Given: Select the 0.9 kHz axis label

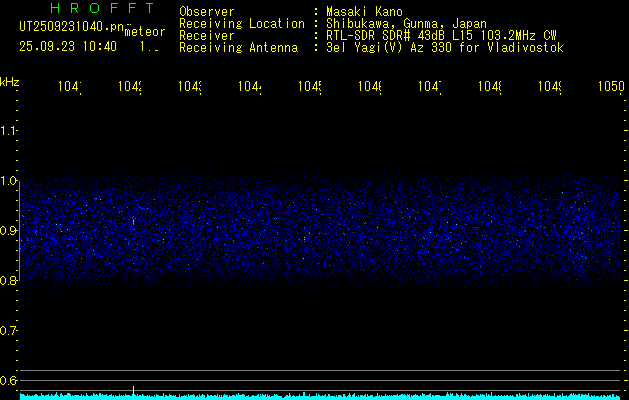Looking at the screenshot, I should pyautogui.click(x=9, y=231).
